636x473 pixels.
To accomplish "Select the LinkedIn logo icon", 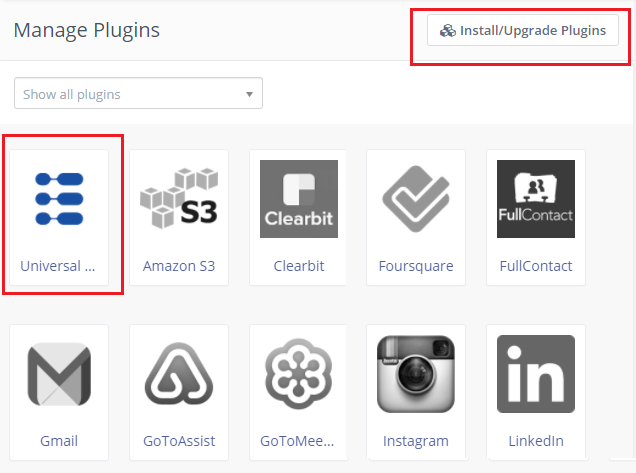I will pos(535,374).
